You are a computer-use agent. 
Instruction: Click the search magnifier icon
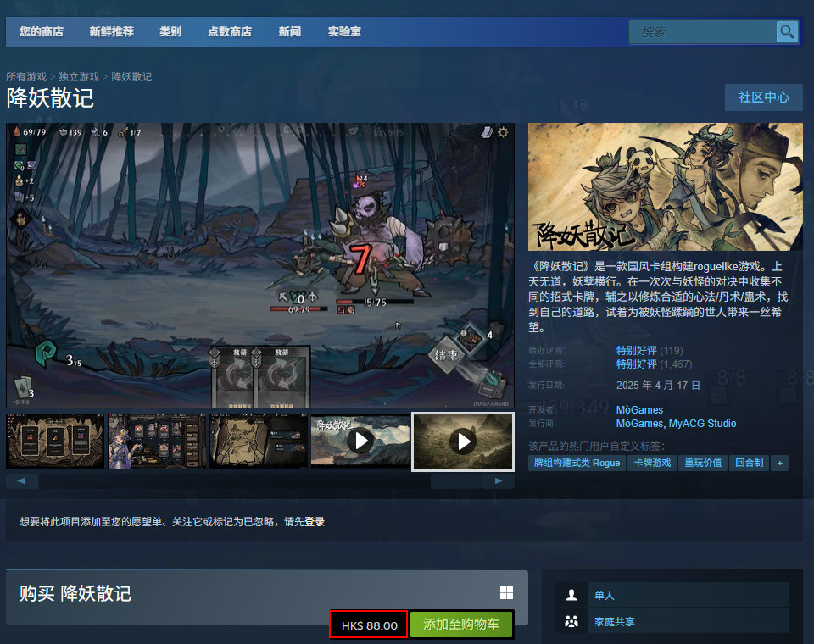[x=787, y=31]
